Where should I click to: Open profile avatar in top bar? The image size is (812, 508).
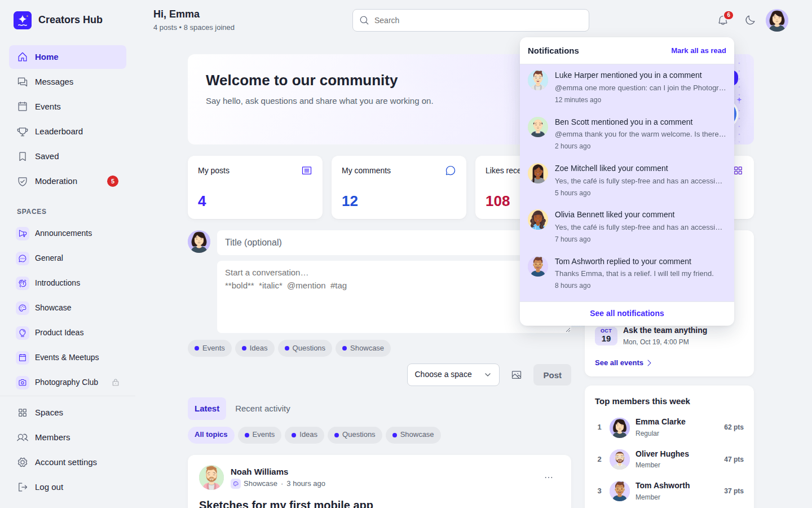777,20
